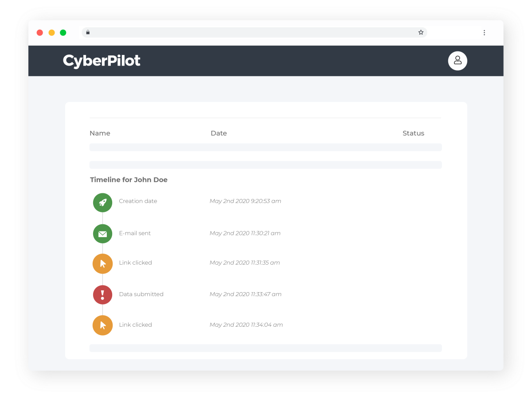Click the Status column header
The width and height of the screenshot is (532, 395).
click(x=413, y=133)
